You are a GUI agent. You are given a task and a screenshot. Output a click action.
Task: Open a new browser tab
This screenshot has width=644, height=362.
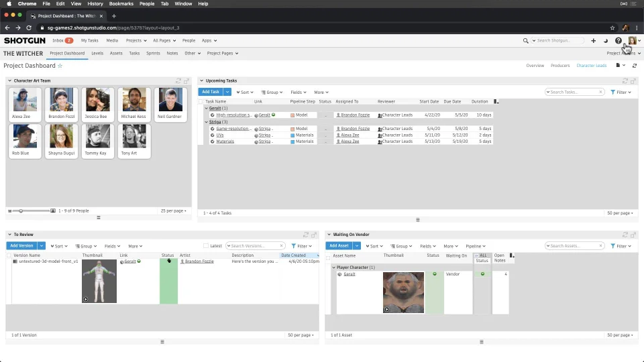point(114,16)
